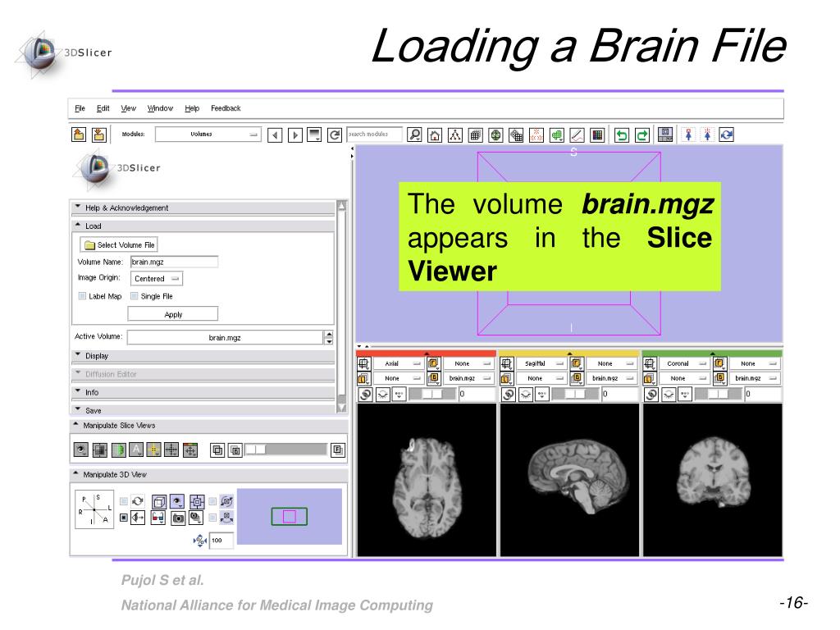The height and width of the screenshot is (630, 840).
Task: Click the Active Volume stepper arrows
Action: click(x=329, y=337)
